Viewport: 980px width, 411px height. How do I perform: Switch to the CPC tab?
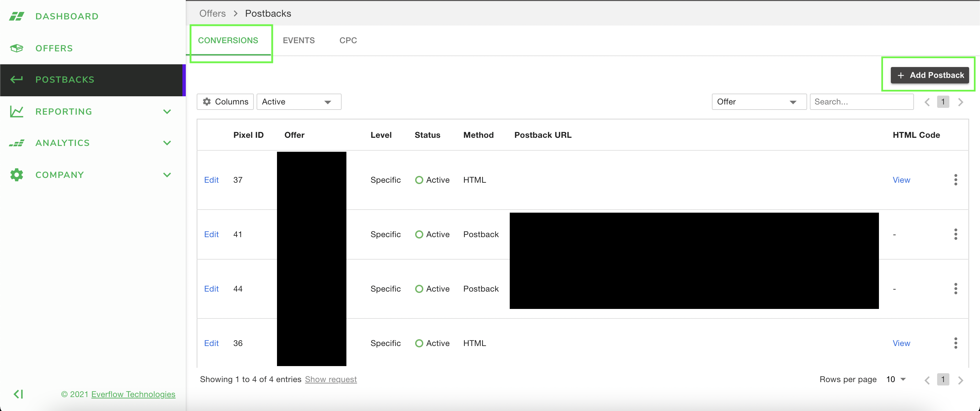click(348, 40)
